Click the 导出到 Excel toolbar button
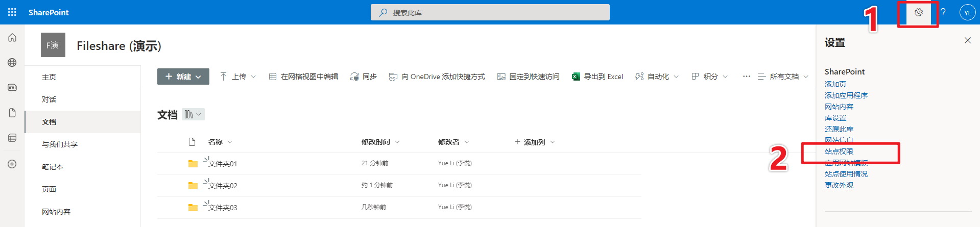The image size is (980, 227). coord(597,77)
